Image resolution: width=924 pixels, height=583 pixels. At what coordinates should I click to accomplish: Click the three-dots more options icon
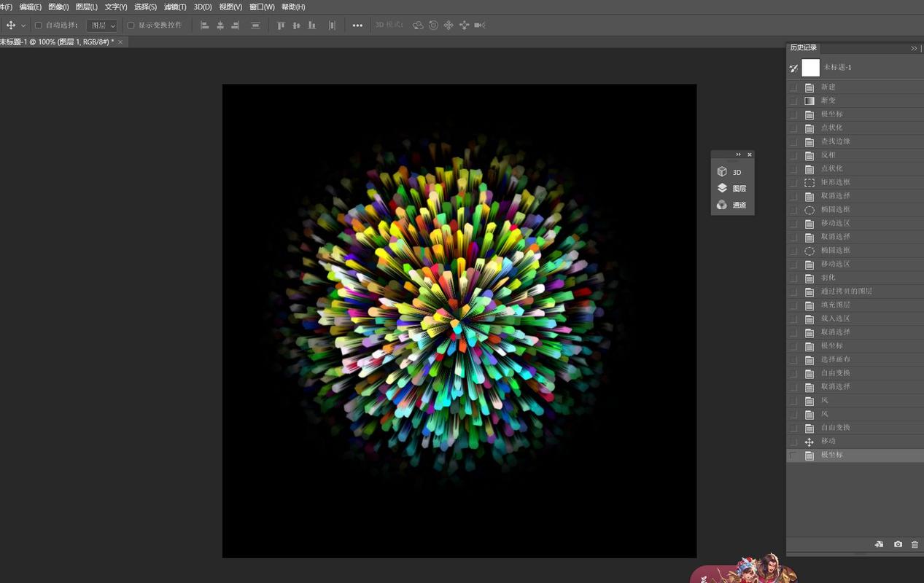coord(357,26)
